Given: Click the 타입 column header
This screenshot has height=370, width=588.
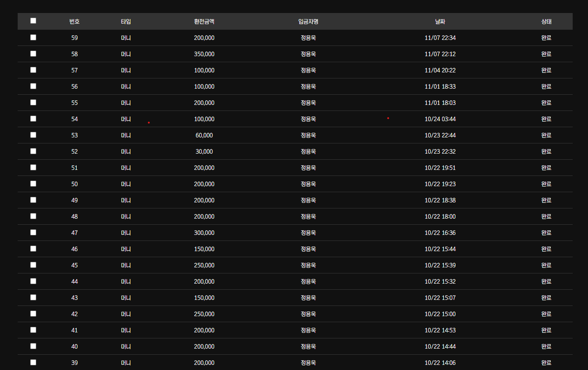Looking at the screenshot, I should (x=126, y=21).
